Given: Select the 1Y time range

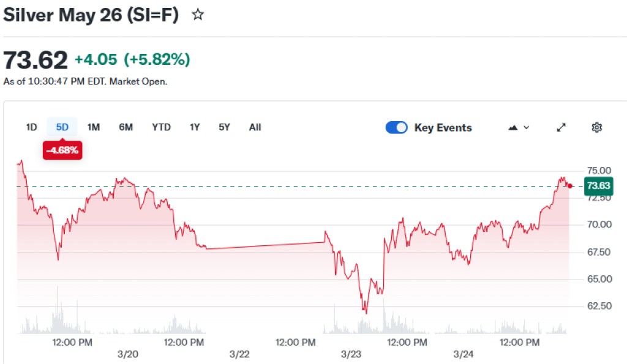Looking at the screenshot, I should point(195,127).
